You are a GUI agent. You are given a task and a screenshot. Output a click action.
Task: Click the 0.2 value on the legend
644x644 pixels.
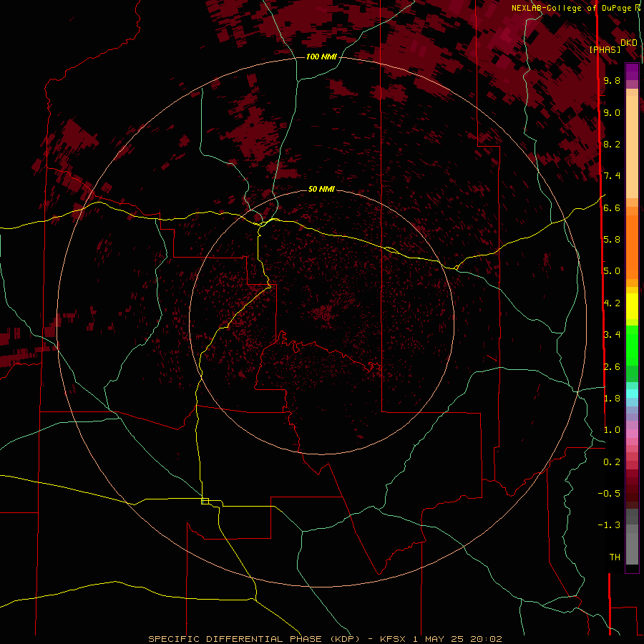[x=612, y=462]
